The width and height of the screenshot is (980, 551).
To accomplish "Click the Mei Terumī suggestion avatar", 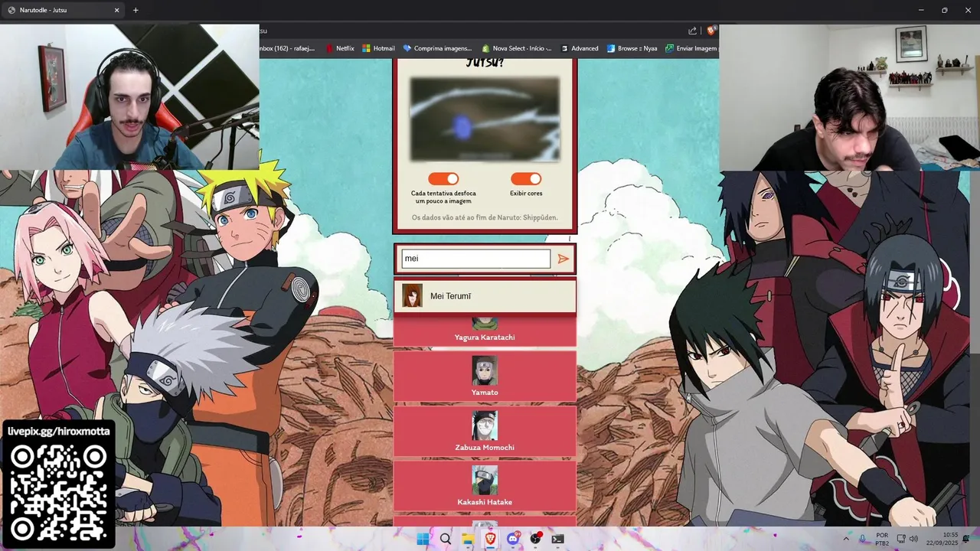I will [412, 295].
